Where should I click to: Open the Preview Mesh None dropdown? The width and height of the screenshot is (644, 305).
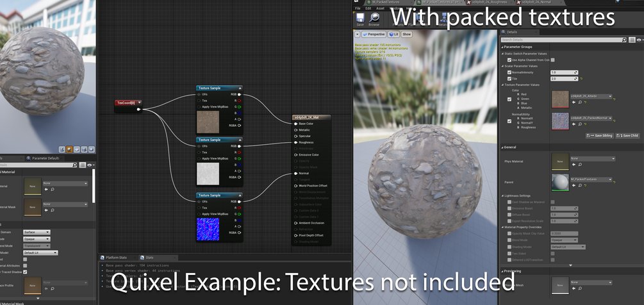591,283
